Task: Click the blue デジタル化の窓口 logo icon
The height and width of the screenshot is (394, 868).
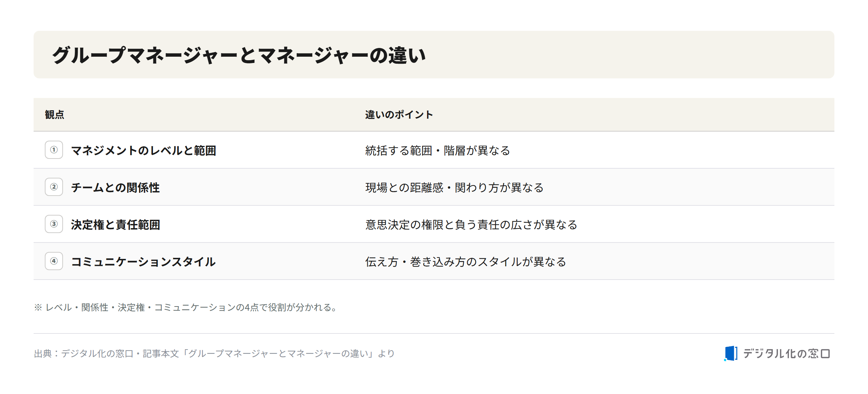Action: [731, 353]
